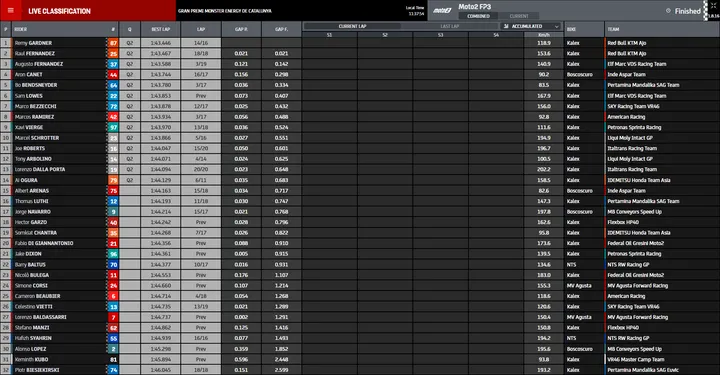Click the Q column header
The width and height of the screenshot is (720, 375).
point(129,29)
